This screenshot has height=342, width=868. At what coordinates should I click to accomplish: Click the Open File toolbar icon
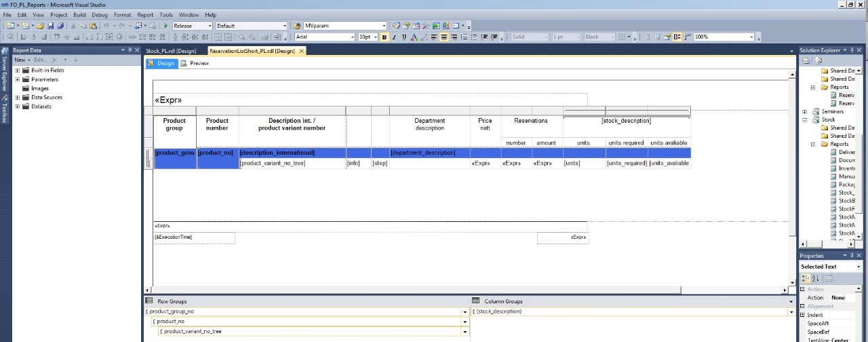coord(41,26)
